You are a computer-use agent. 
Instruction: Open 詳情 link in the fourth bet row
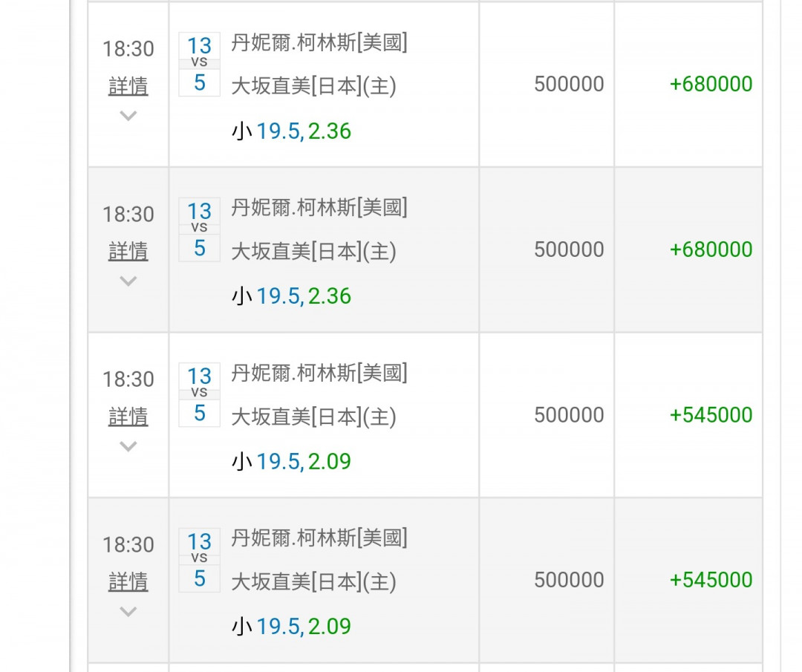pos(128,581)
